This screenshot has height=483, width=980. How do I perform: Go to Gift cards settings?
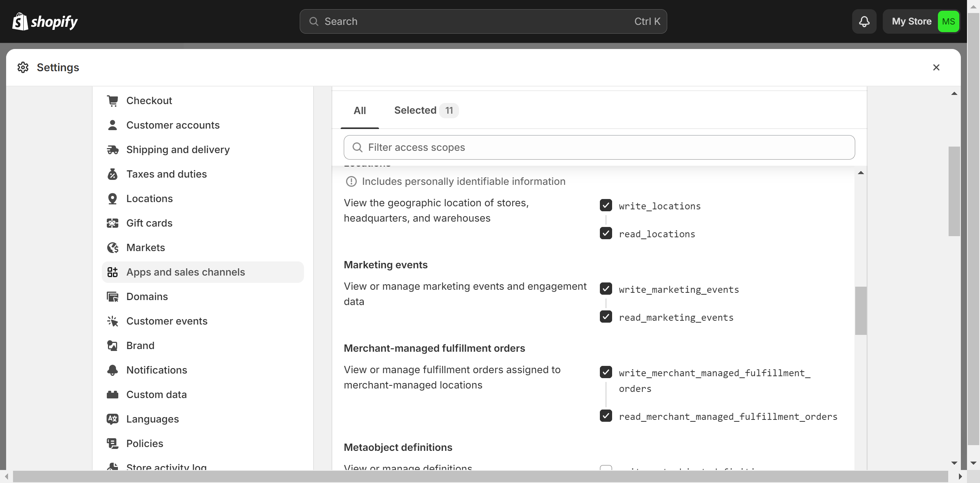(x=203, y=223)
